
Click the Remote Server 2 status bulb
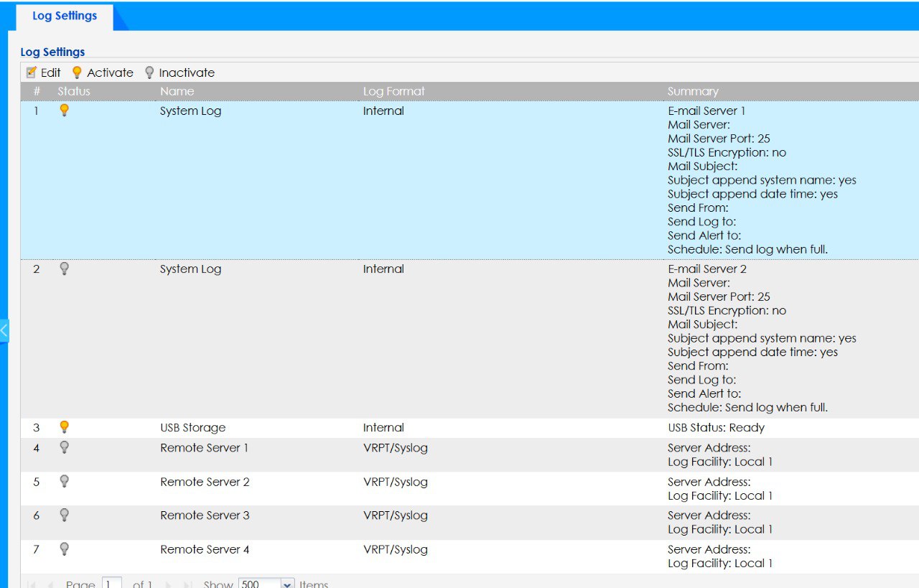coord(64,481)
